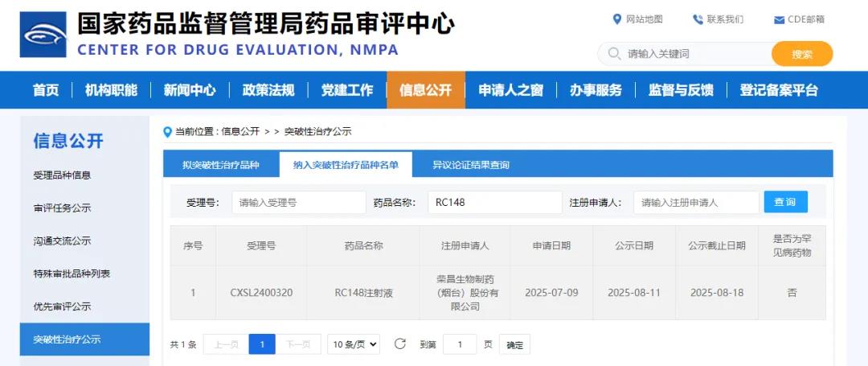Viewport: 868px width, 366px height.
Task: Open 监督与反馈 in the main navigation
Action: pos(682,90)
